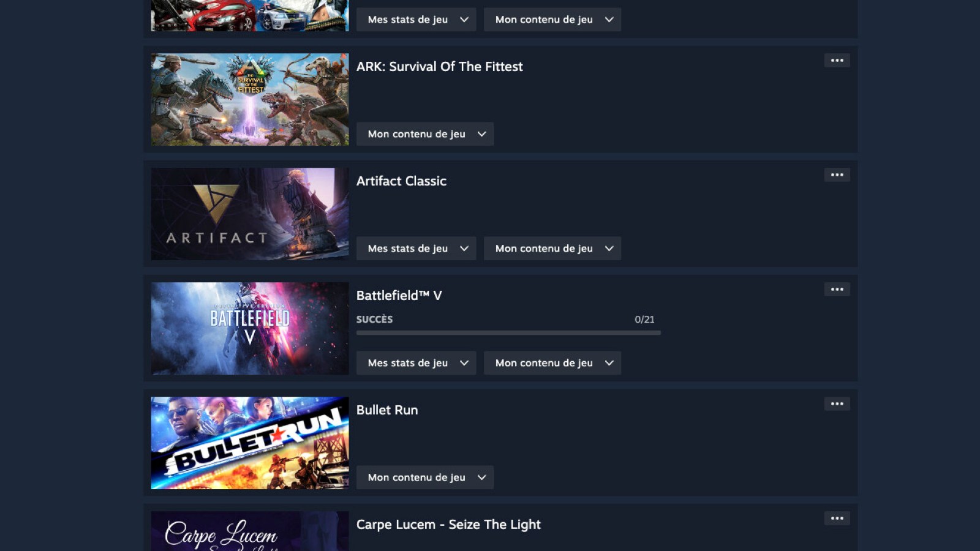Click the Battlefield V cover image
Image resolution: width=980 pixels, height=551 pixels.
[250, 328]
